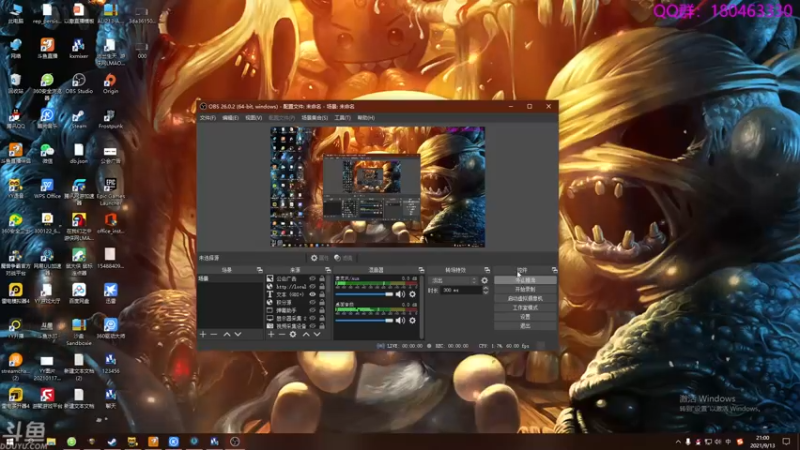The height and width of the screenshot is (450, 800).
Task: Toggle lock on 公会广告 source
Action: [x=322, y=279]
